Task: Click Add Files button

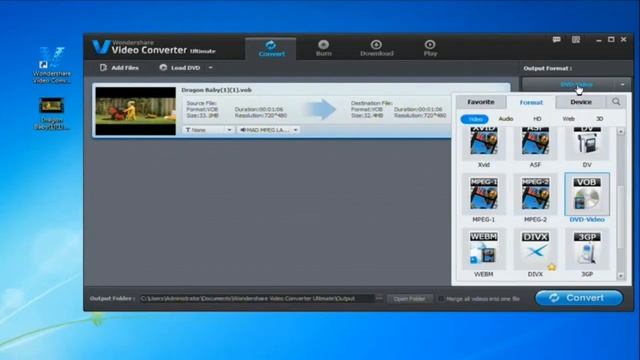Action: tap(119, 68)
